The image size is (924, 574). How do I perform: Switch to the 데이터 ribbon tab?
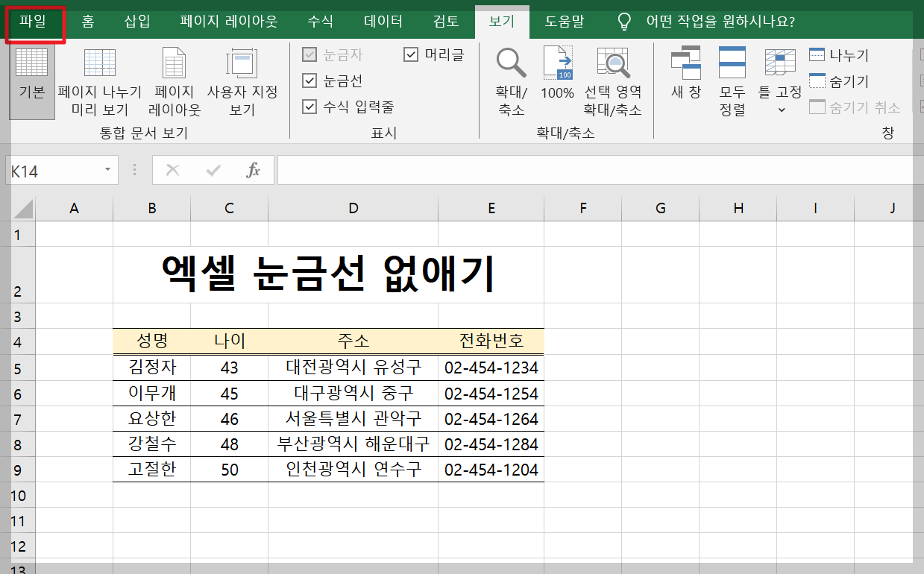[382, 22]
